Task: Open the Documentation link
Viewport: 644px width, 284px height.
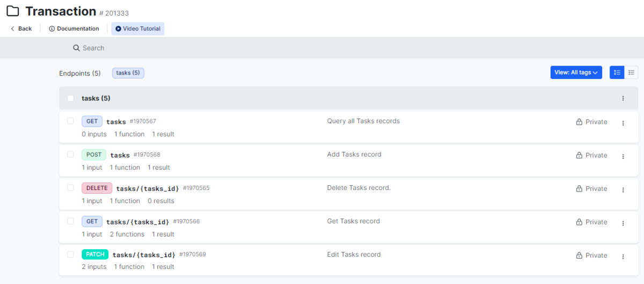Action: pyautogui.click(x=74, y=28)
